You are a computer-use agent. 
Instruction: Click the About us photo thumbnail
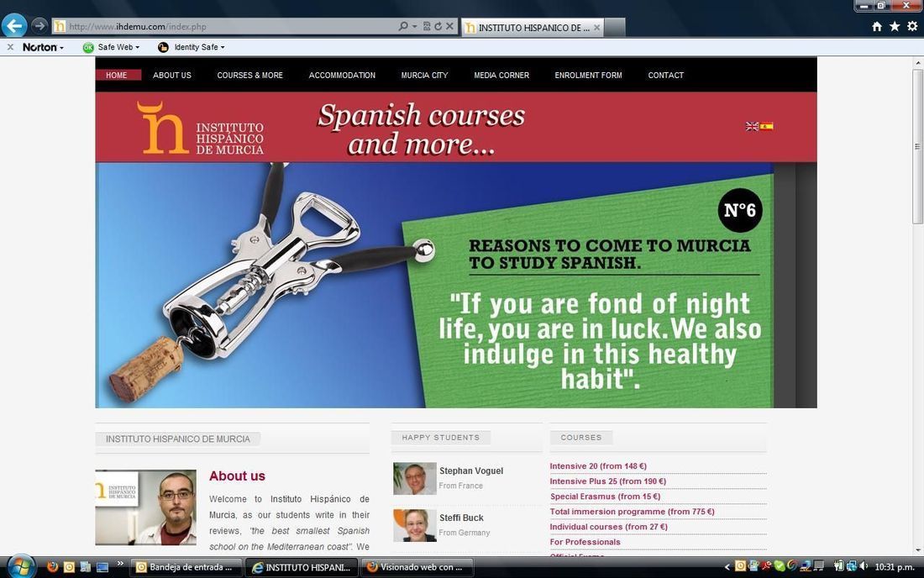pyautogui.click(x=145, y=507)
